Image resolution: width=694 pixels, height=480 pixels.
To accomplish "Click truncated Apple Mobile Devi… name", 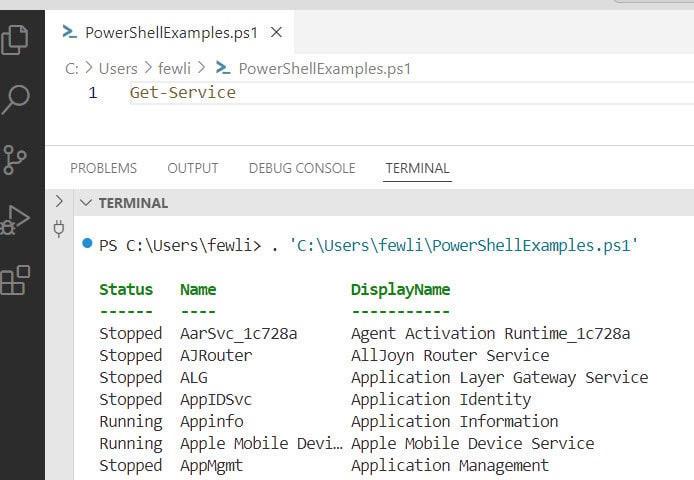I will click(x=261, y=443).
